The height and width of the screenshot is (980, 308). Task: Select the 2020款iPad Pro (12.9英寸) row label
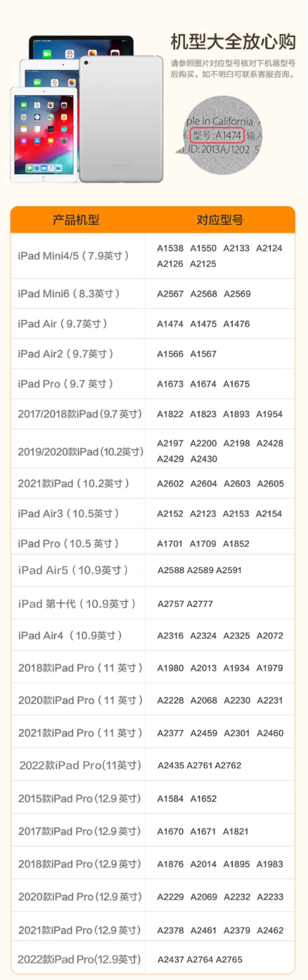[80, 897]
